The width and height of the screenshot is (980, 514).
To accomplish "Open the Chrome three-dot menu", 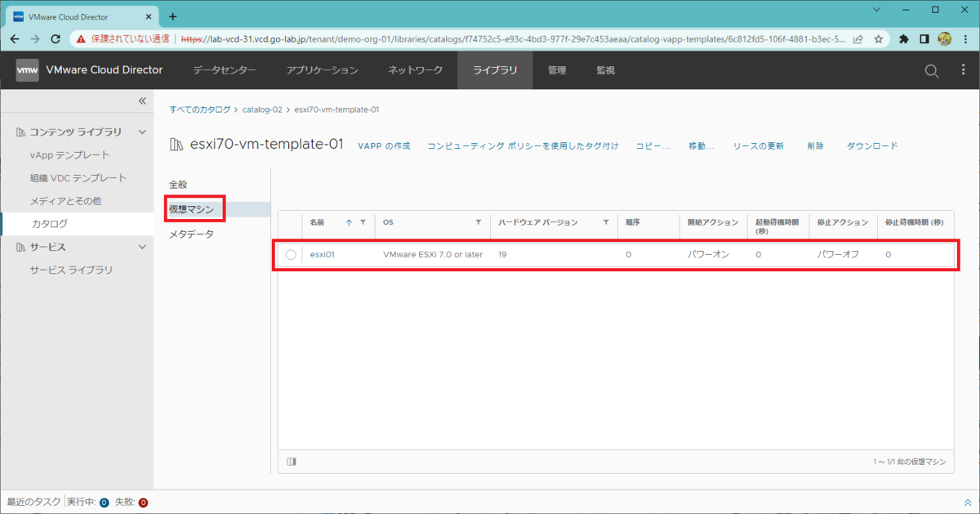I will (x=966, y=38).
